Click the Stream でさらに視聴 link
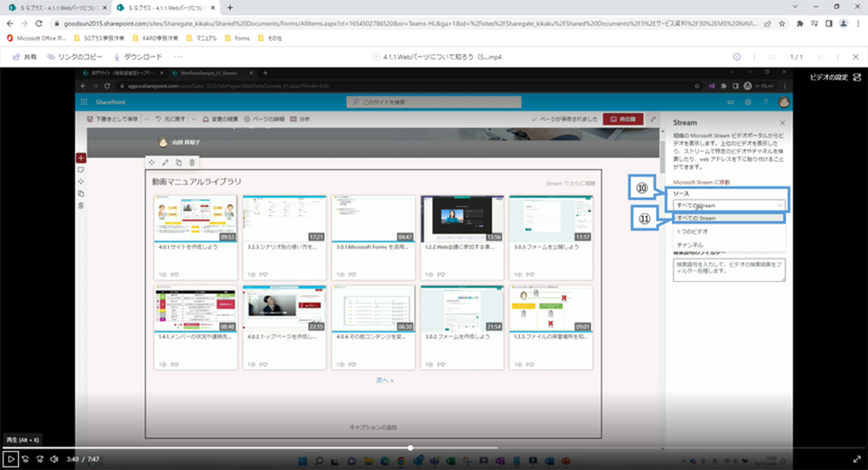The height and width of the screenshot is (470, 868). (x=570, y=184)
